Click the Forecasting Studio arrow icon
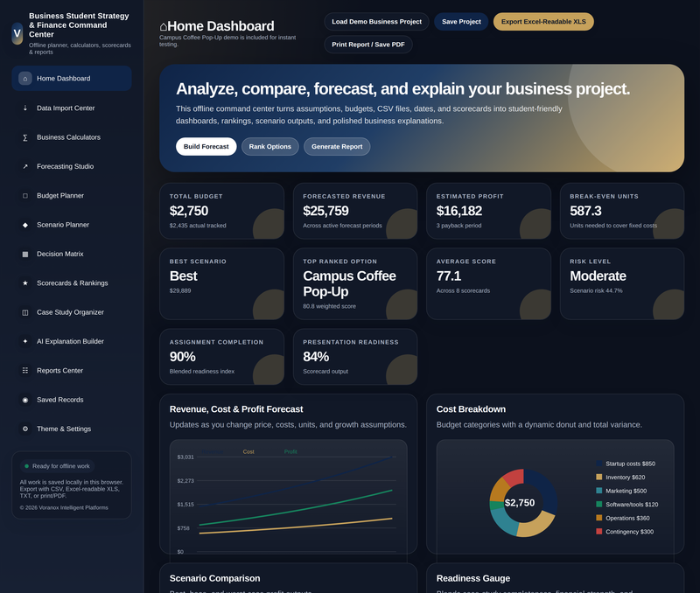 25,166
